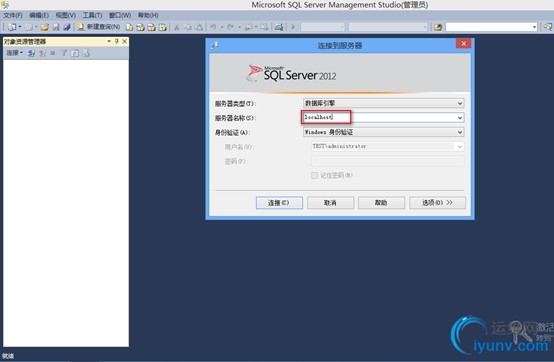The width and height of the screenshot is (554, 362).
Task: Click the Analysis Services XMLA Query icon
Action: [163, 27]
